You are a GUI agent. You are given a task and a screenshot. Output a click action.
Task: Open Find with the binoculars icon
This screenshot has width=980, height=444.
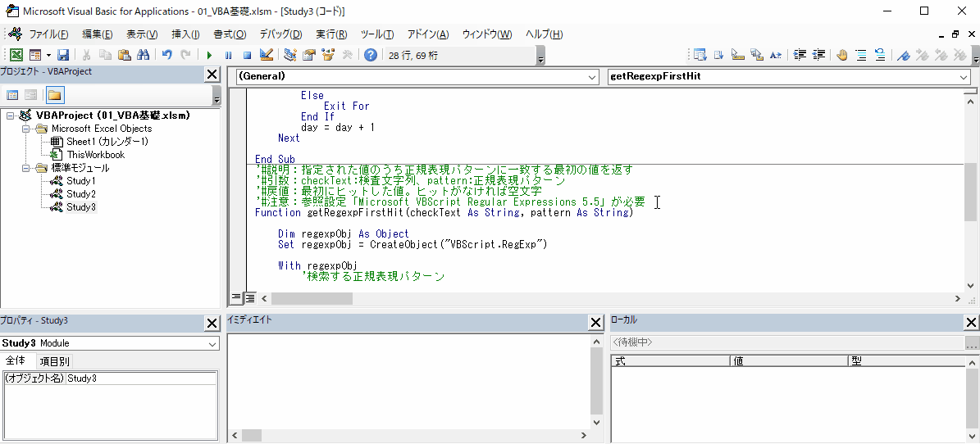point(144,55)
